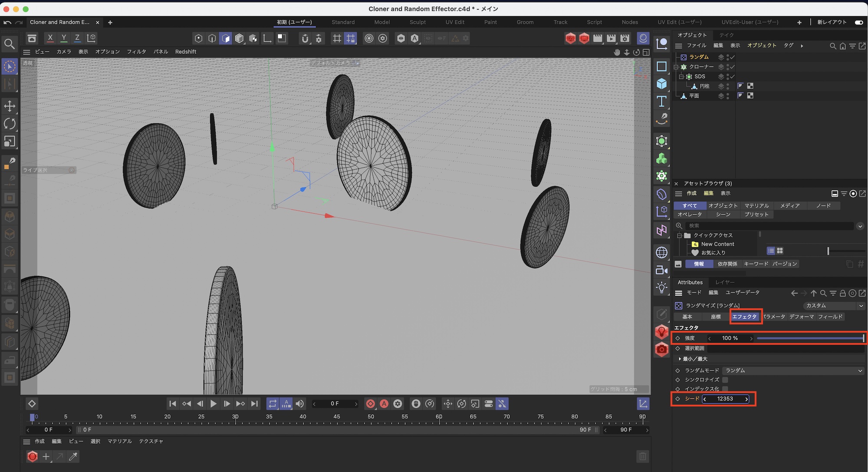Click the シード value input field
868x472 pixels.
725,399
